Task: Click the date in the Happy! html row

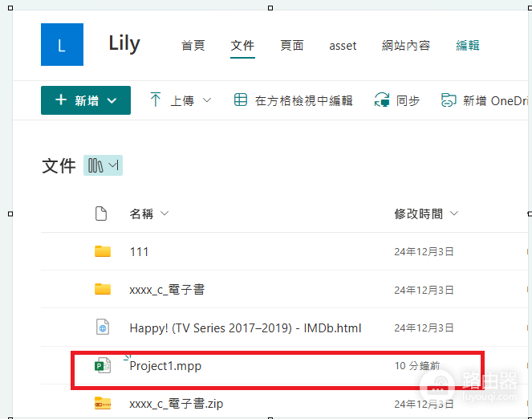Action: (424, 327)
